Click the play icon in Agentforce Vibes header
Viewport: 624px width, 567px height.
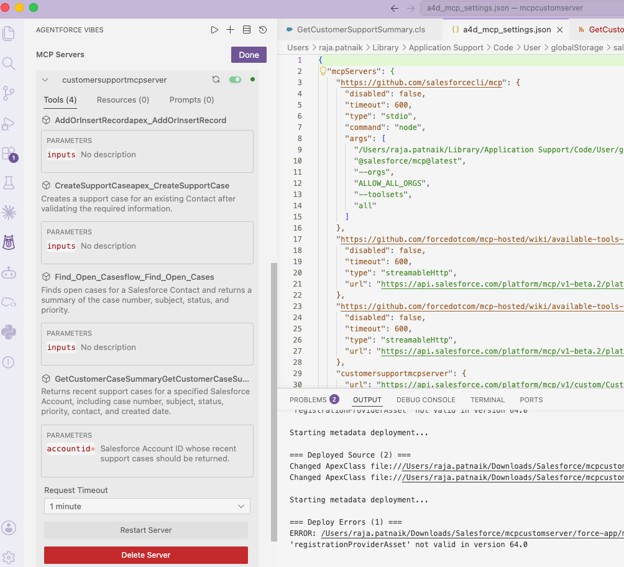point(214,30)
